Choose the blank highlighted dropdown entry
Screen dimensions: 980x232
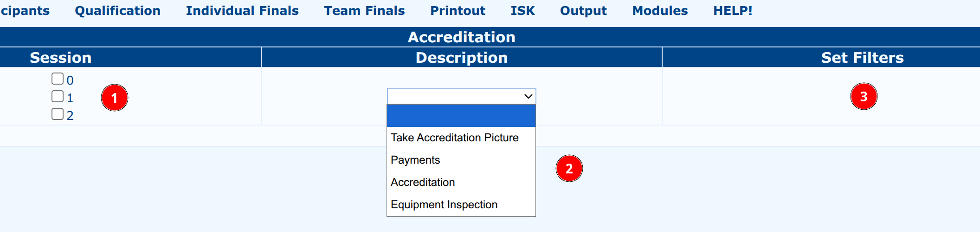click(461, 116)
